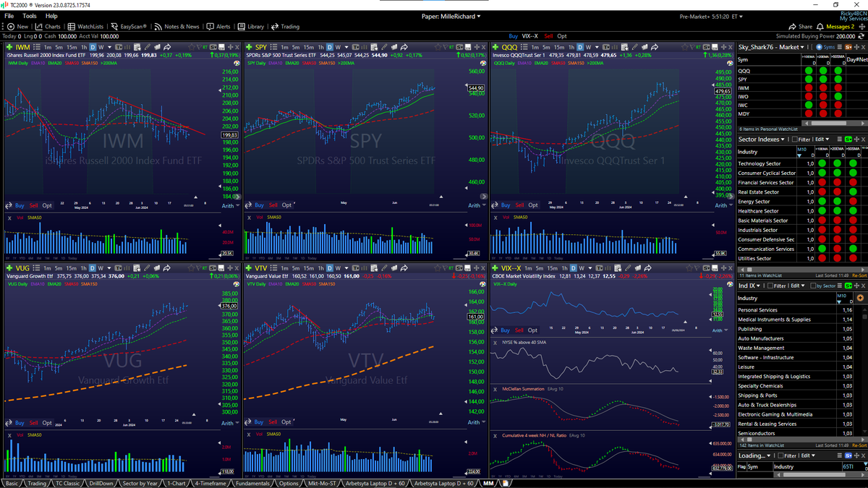Viewport: 868px width, 488px height.
Task: Click the Sell button on SPY chart
Action: 273,205
